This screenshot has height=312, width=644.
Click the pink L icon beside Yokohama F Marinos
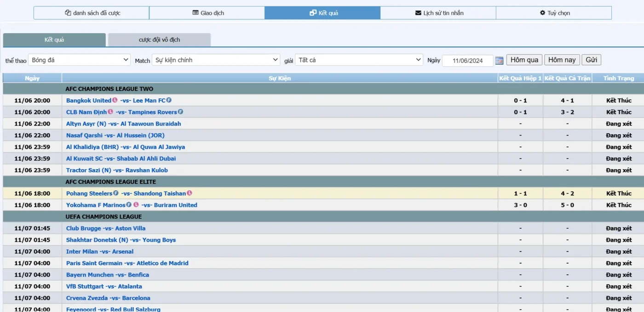coord(136,205)
